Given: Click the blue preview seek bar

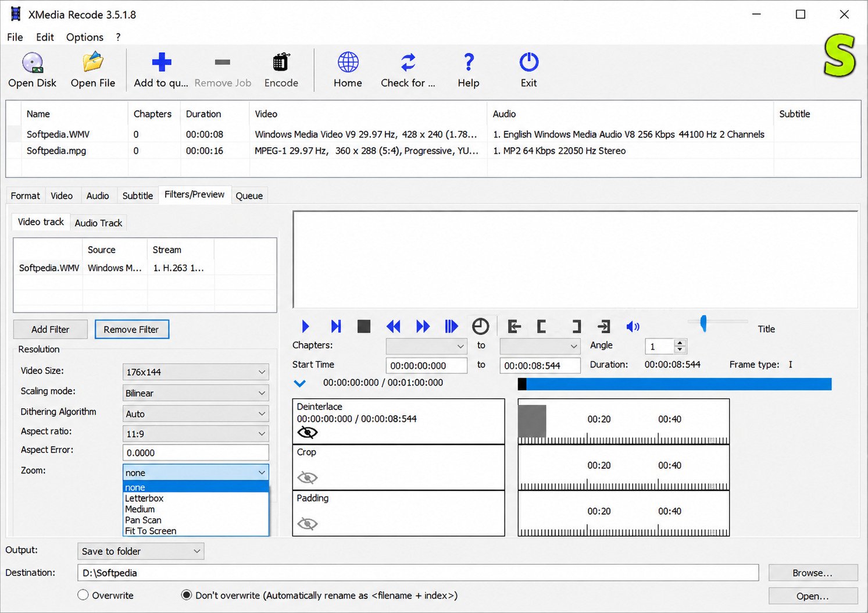Looking at the screenshot, I should 674,384.
